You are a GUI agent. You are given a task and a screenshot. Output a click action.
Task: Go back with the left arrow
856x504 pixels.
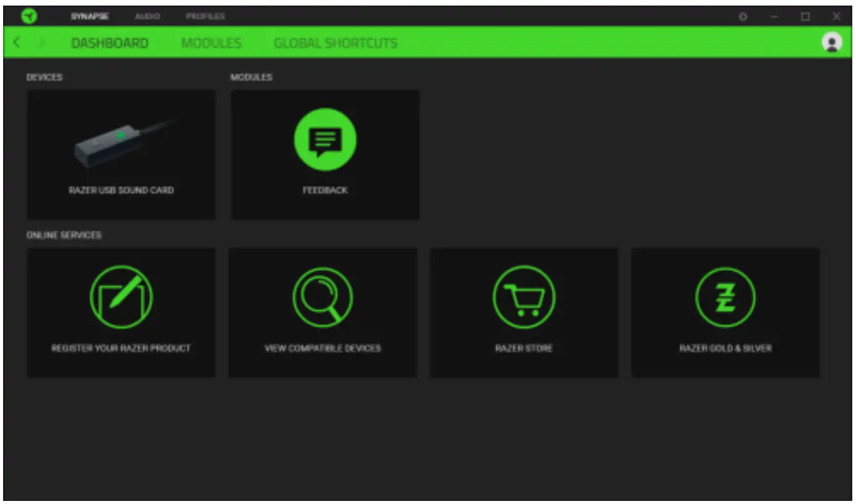point(17,42)
